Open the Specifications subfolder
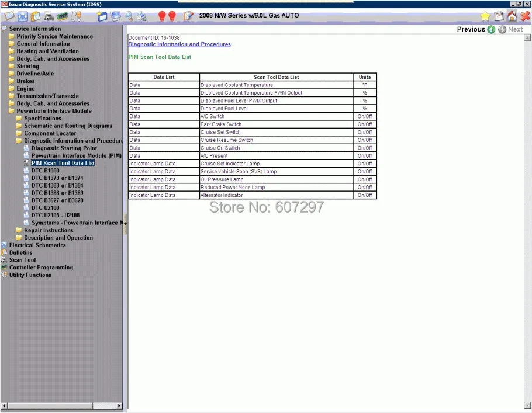The image size is (532, 413). point(43,119)
